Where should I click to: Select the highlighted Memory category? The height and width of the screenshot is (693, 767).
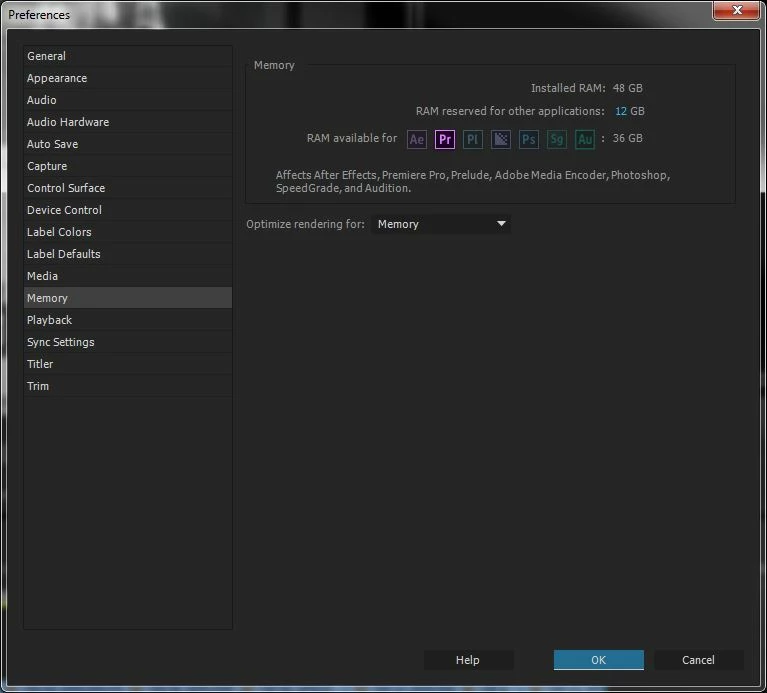tap(128, 298)
